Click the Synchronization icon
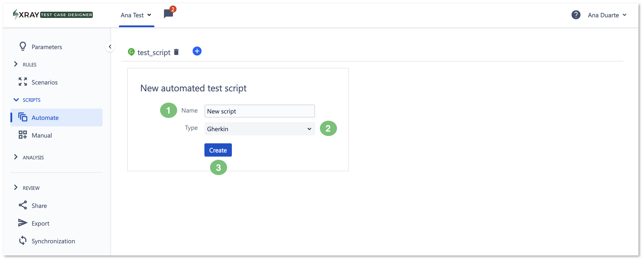The image size is (644, 261). [x=23, y=241]
